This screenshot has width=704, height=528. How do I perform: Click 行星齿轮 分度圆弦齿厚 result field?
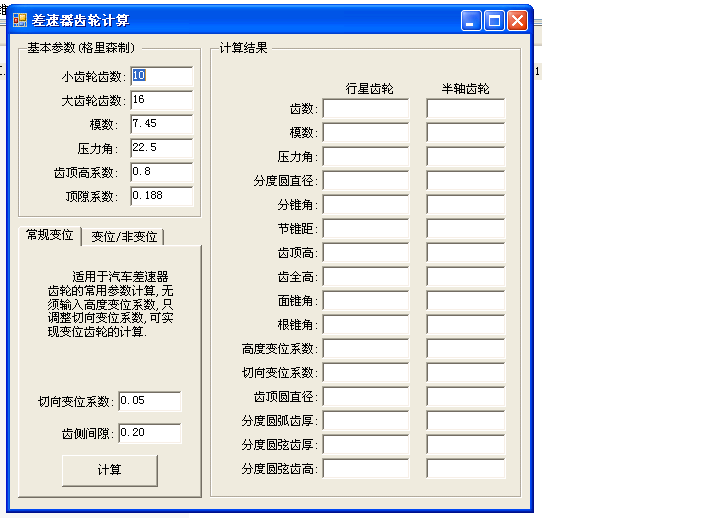click(366, 445)
